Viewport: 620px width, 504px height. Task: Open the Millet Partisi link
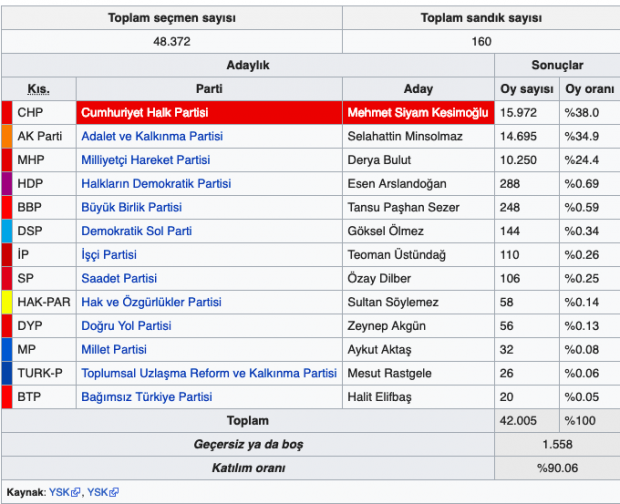[x=114, y=350]
